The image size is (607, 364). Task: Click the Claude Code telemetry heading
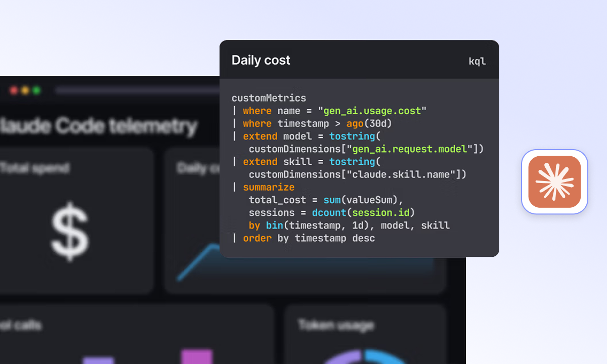point(99,126)
